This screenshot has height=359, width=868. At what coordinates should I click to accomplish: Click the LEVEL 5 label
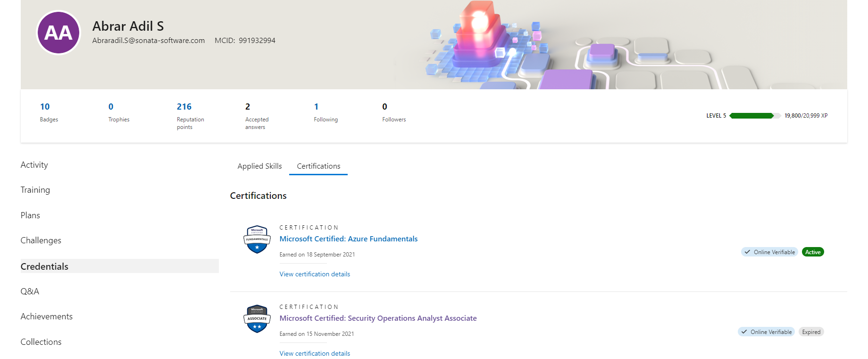click(716, 116)
